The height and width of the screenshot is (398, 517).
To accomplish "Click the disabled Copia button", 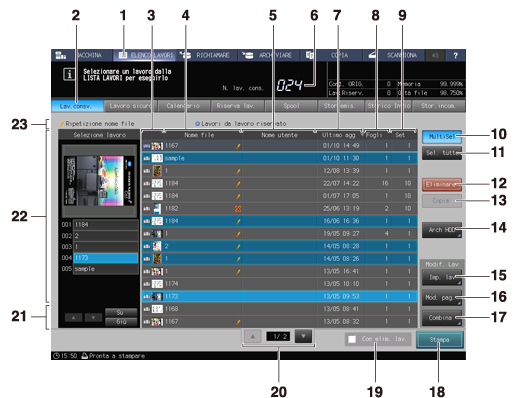I will 442,201.
